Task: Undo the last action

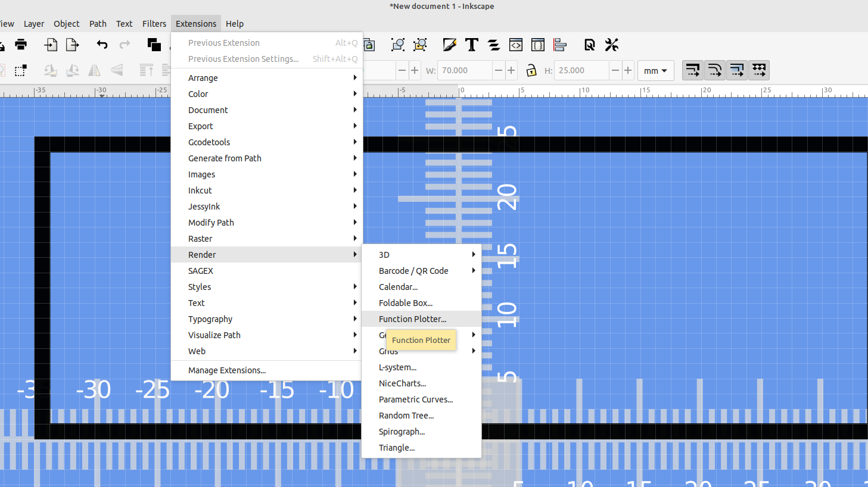Action: [x=102, y=45]
